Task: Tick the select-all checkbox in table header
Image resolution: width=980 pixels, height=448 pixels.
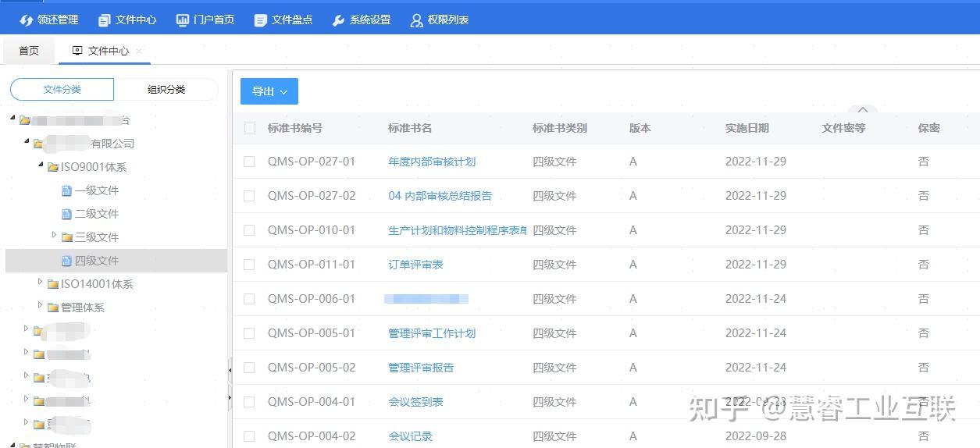Action: [250, 128]
